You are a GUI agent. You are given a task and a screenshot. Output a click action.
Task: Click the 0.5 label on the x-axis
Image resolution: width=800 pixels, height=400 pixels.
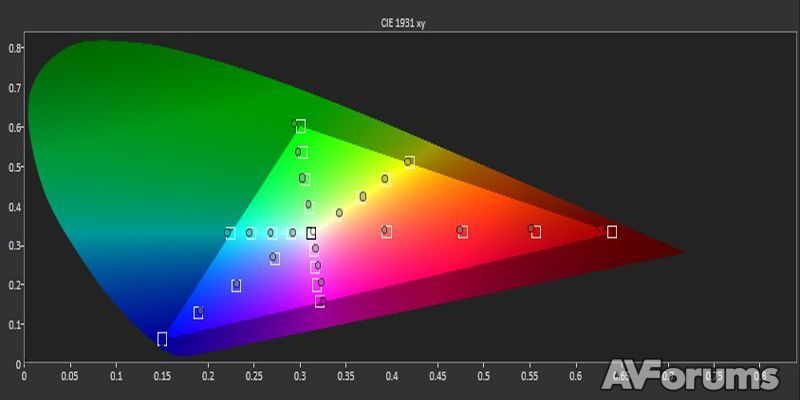pyautogui.click(x=484, y=378)
